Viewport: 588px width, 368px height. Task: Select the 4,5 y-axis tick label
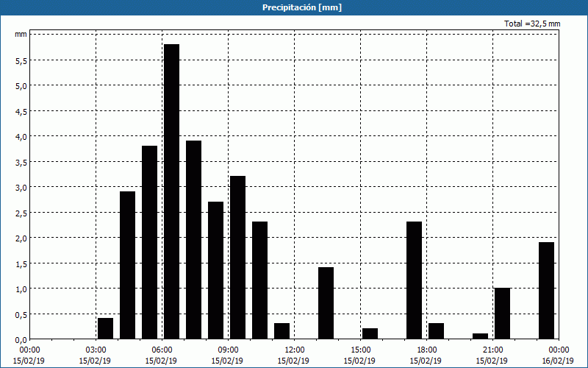pyautogui.click(x=21, y=111)
